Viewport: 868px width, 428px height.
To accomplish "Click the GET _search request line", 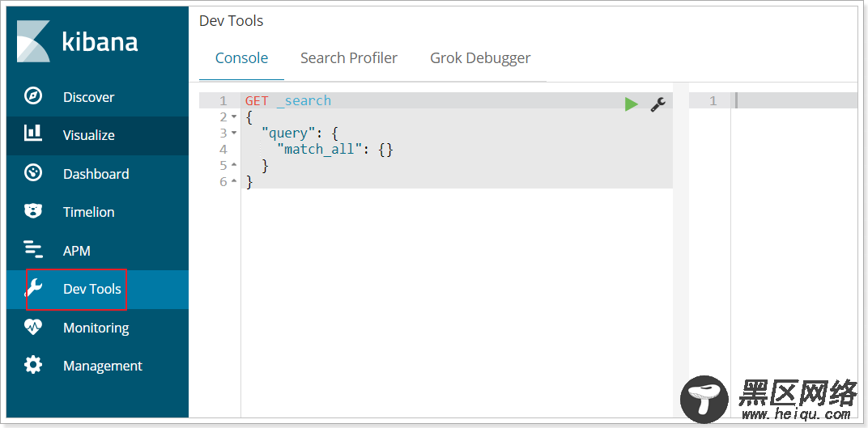I will pos(288,100).
